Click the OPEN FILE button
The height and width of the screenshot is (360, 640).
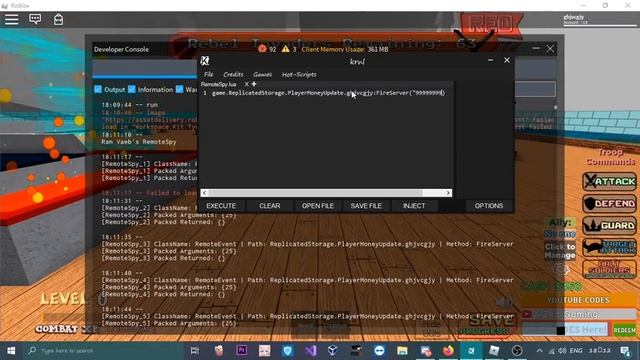pyautogui.click(x=318, y=206)
